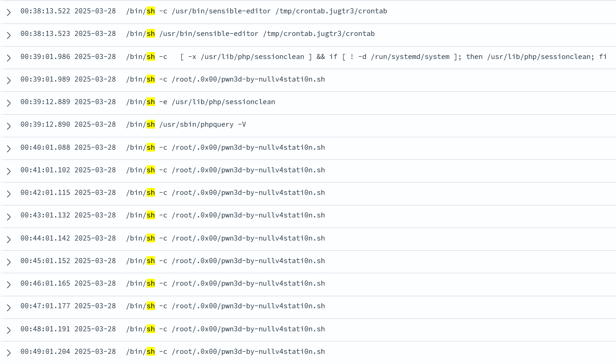Click pwn3d-by-nullv4stati0n.sh command at 00:44:01.142
Screen dimensions: 616x364
(225, 238)
